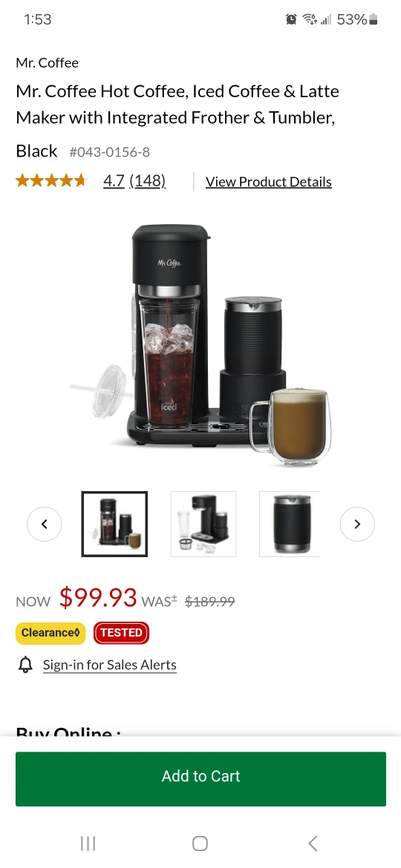Tap the next image arrow in carousel
The width and height of the screenshot is (401, 868).
(357, 524)
